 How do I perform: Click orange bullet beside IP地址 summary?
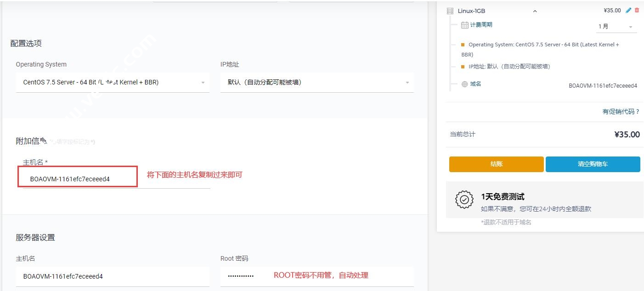(x=463, y=67)
